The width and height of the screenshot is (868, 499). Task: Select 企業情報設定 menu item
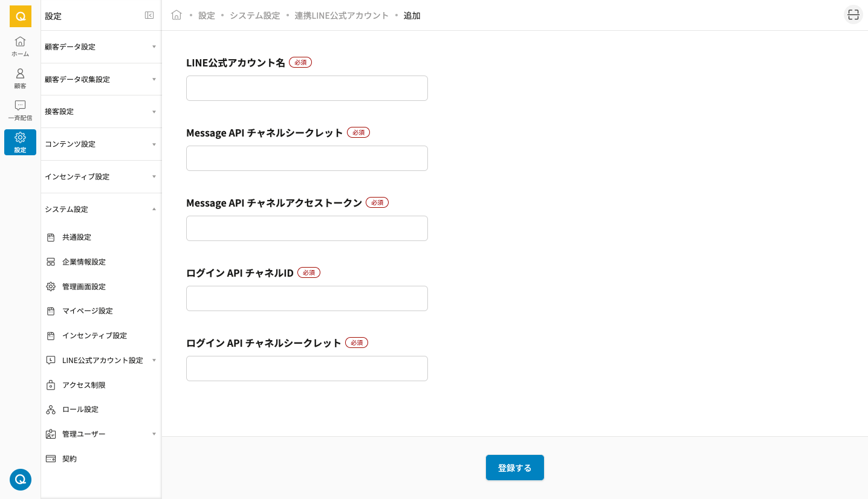pos(83,262)
